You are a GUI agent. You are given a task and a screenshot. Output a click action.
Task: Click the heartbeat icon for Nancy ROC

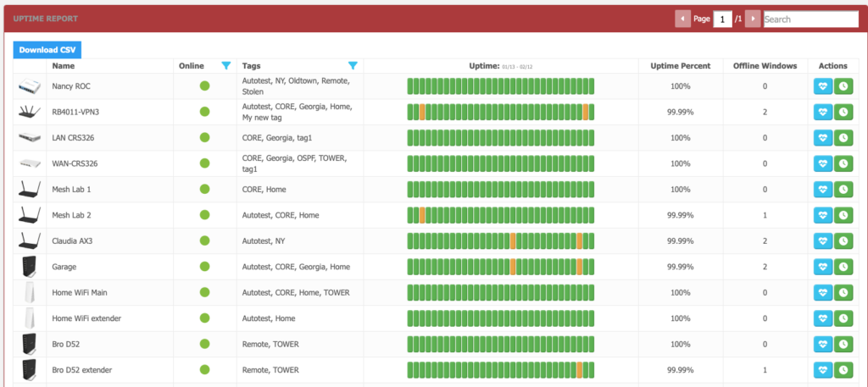point(822,86)
